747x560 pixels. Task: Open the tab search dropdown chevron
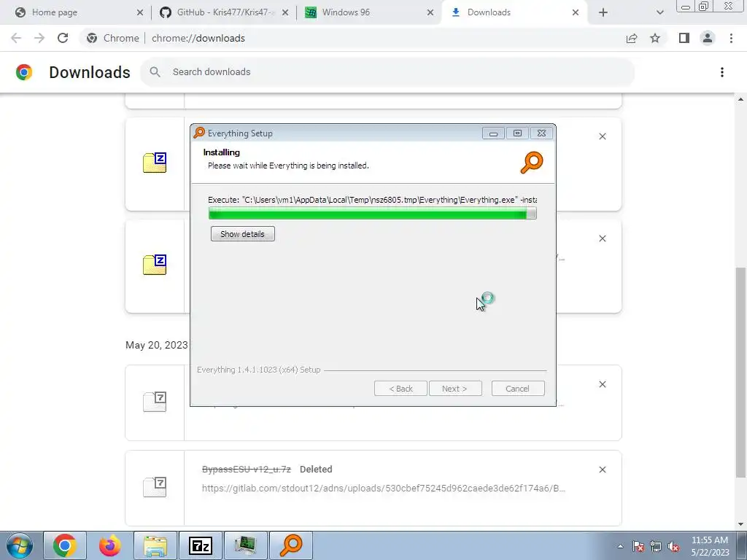659,12
